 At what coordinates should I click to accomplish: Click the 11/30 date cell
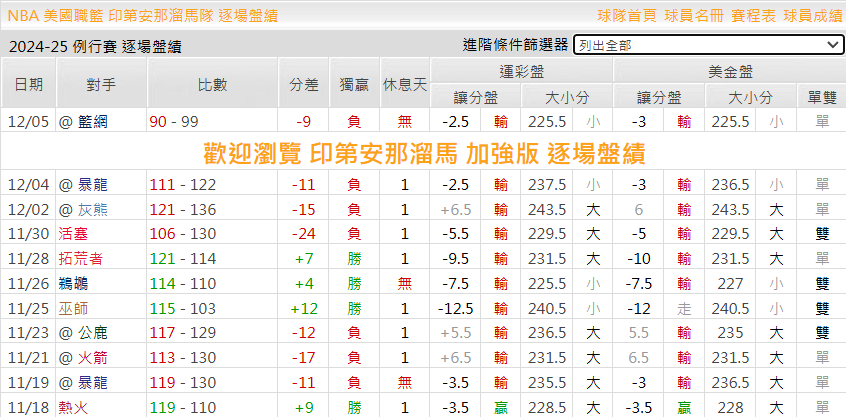pos(29,234)
